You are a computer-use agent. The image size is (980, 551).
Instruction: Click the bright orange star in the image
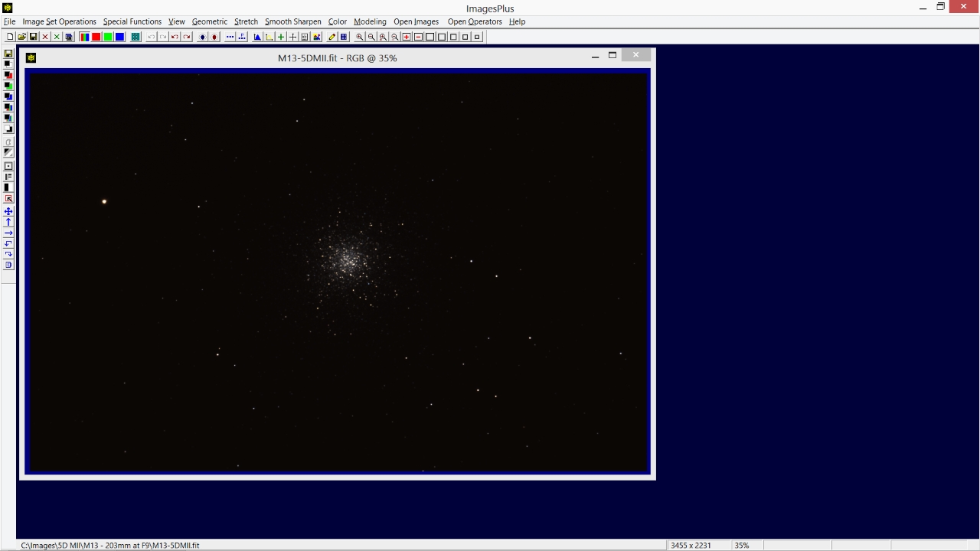[x=104, y=201]
